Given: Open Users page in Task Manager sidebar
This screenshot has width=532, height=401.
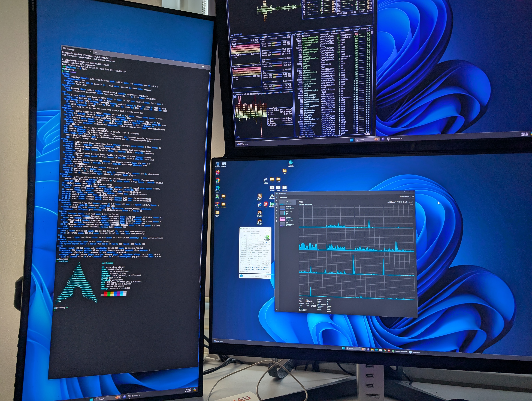Looking at the screenshot, I should pos(277,214).
